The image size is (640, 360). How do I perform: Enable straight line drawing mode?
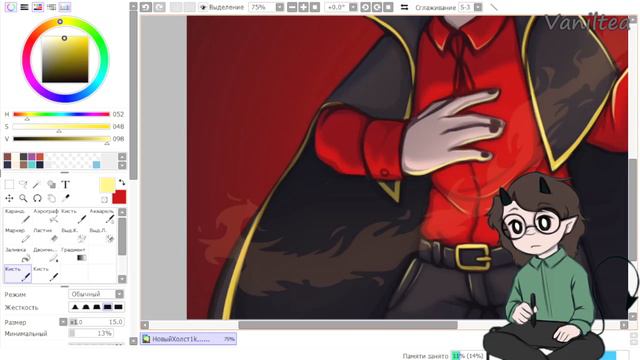(x=494, y=7)
